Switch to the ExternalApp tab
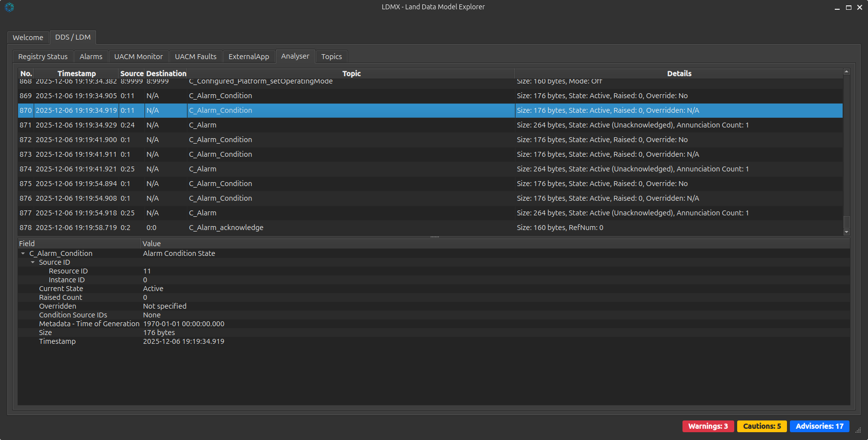This screenshot has width=868, height=440. click(249, 56)
